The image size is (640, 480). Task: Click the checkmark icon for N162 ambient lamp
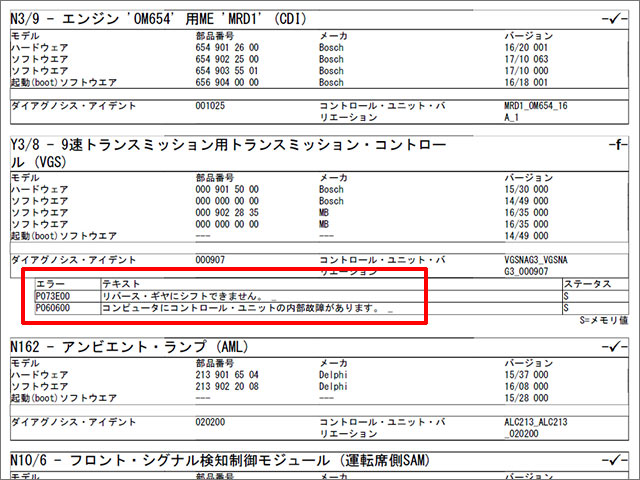(x=613, y=346)
